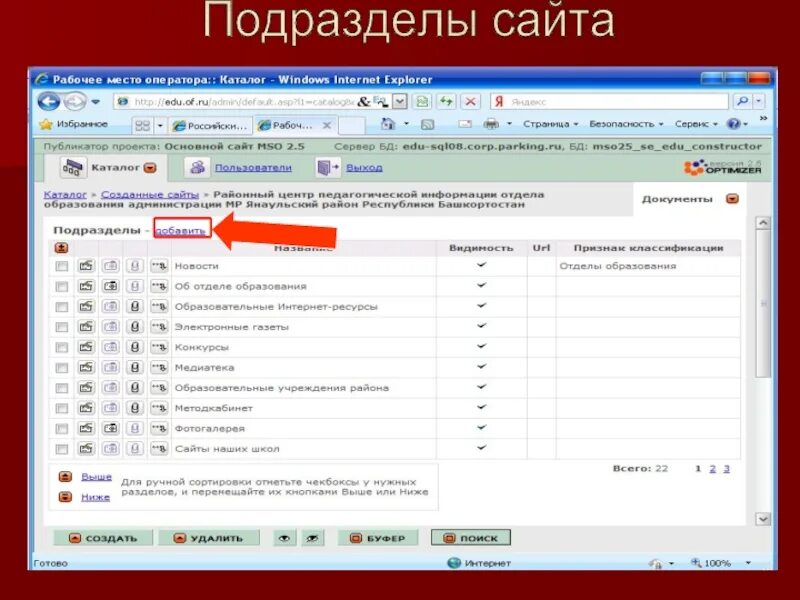Check the Конкурсы row checkbox
Viewport: 800px width, 600px height.
62,347
